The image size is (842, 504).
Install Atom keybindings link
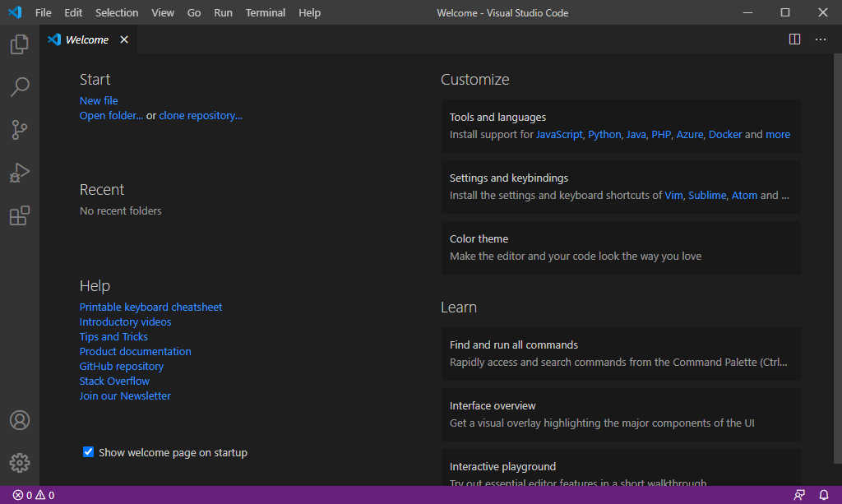(x=744, y=196)
